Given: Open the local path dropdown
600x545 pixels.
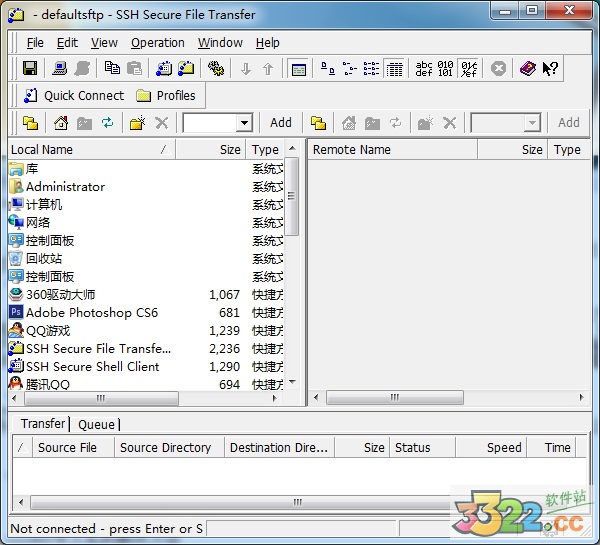Looking at the screenshot, I should [x=244, y=123].
